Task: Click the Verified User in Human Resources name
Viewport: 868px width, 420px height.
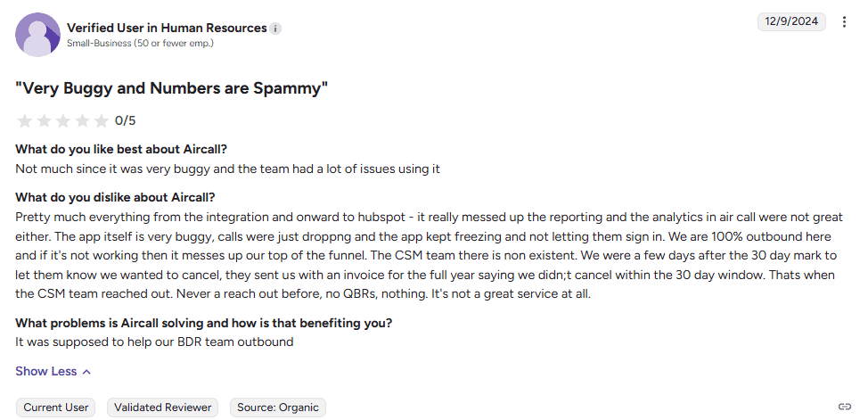Action: point(167,28)
